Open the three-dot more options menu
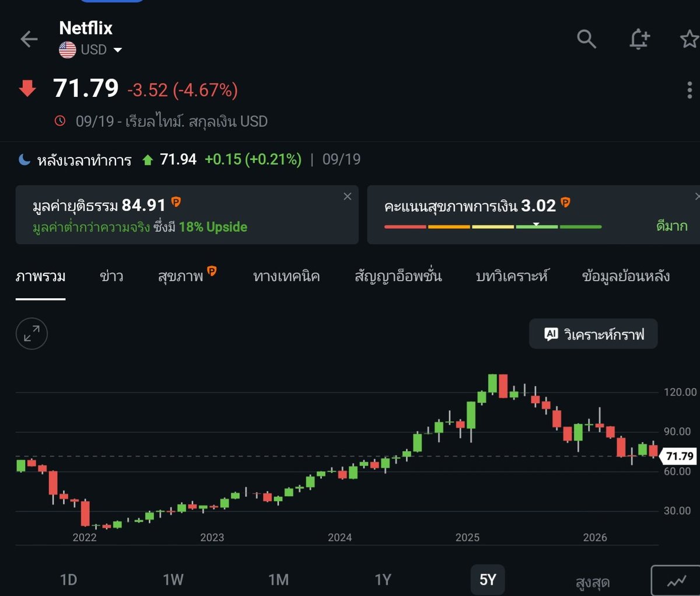The width and height of the screenshot is (700, 596). (x=689, y=90)
